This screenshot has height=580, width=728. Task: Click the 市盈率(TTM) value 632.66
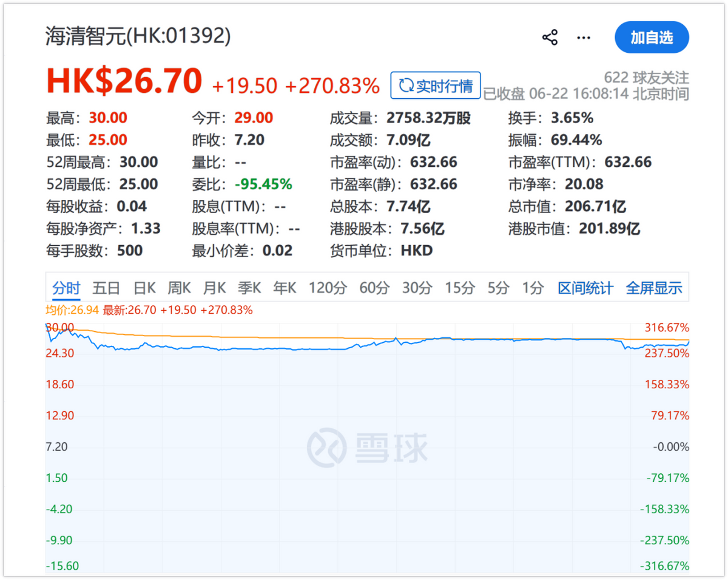point(628,162)
